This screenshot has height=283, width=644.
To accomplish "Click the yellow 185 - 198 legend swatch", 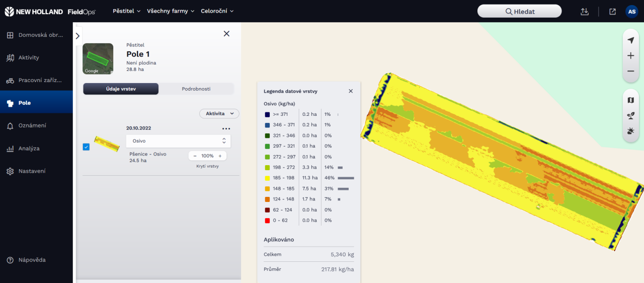I will pos(268,178).
